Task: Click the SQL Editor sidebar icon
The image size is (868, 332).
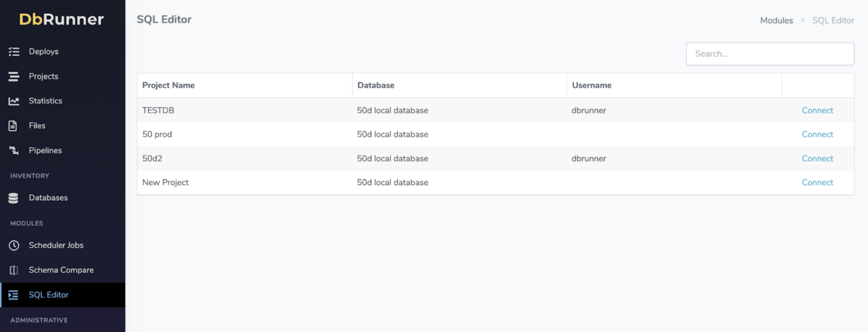Action: (14, 295)
